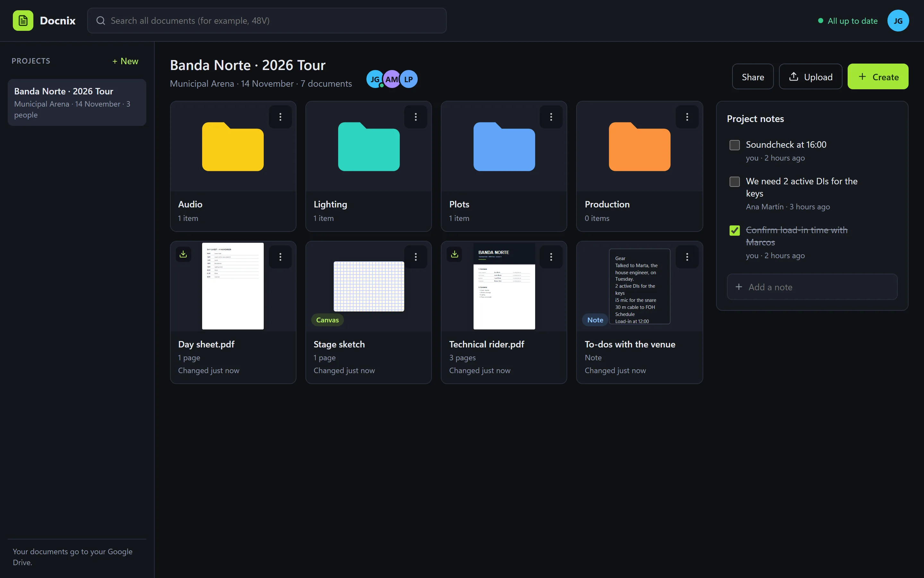The width and height of the screenshot is (924, 578).
Task: Select Banda Norte · 2026 Tour project
Action: tap(77, 102)
